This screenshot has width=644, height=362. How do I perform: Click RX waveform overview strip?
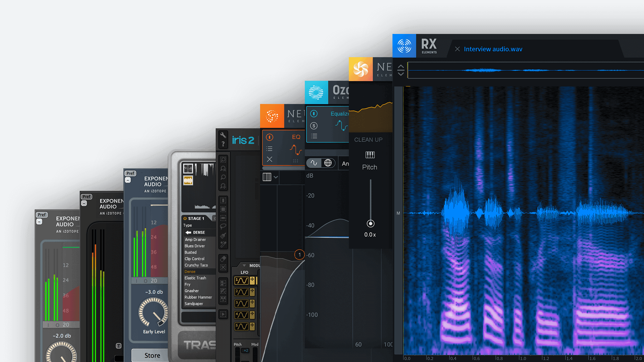pos(526,70)
